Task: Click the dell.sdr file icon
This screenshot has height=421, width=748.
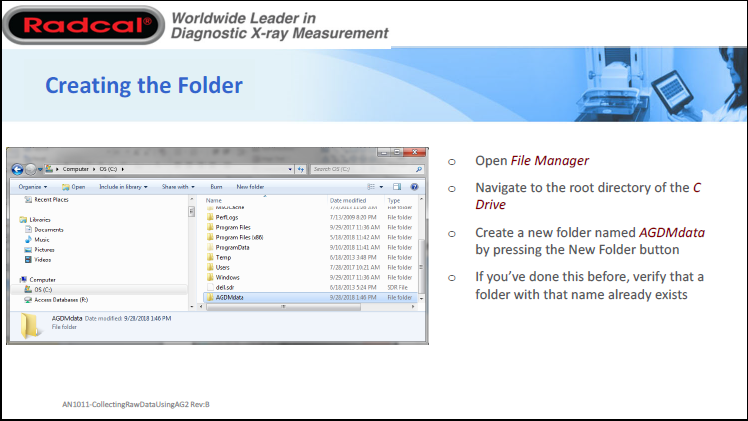Action: click(x=210, y=288)
